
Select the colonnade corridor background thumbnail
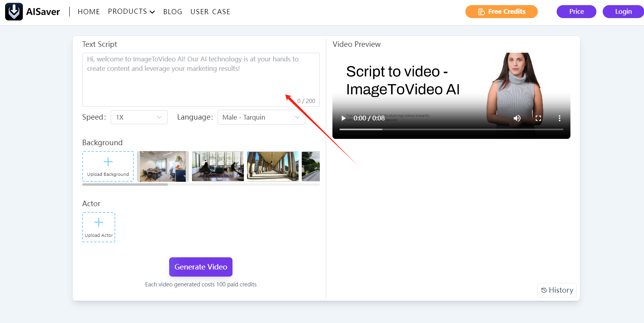pyautogui.click(x=273, y=166)
